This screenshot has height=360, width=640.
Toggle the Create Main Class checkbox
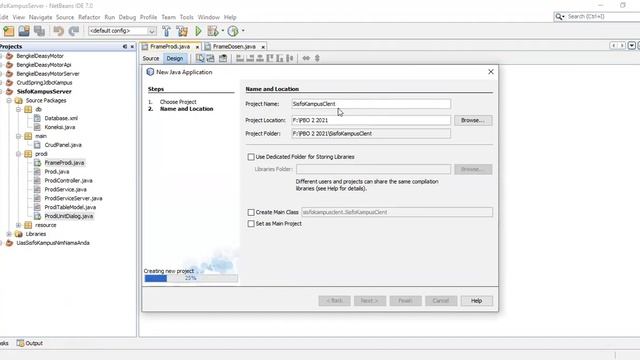click(251, 212)
